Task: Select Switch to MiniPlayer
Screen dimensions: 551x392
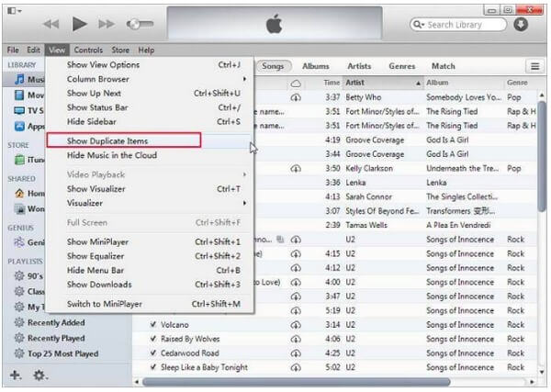Action: (x=150, y=304)
